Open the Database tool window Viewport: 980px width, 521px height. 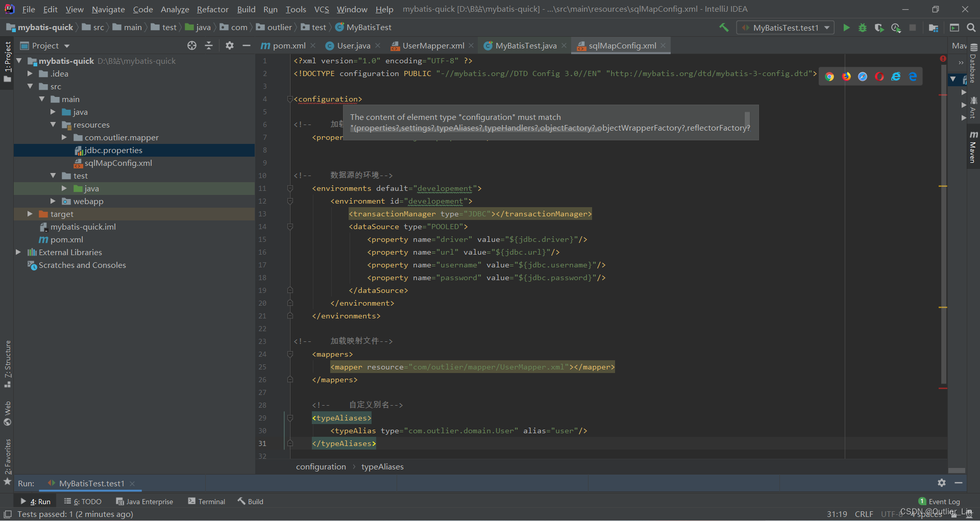click(x=973, y=64)
